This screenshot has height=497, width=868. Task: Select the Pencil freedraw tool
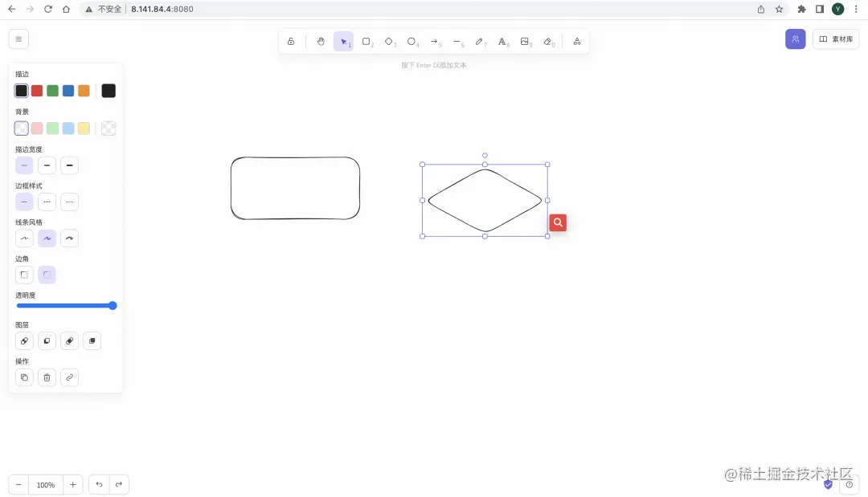pos(479,42)
